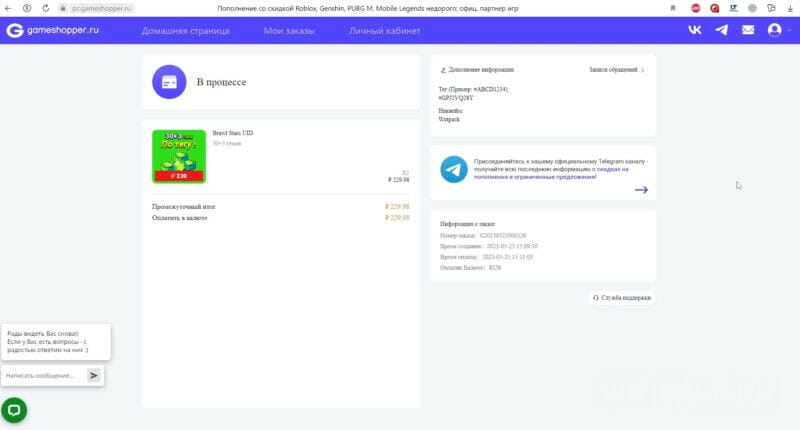Viewport: 800px width, 430px height.
Task: Send chat message with arrow button
Action: [x=93, y=375]
